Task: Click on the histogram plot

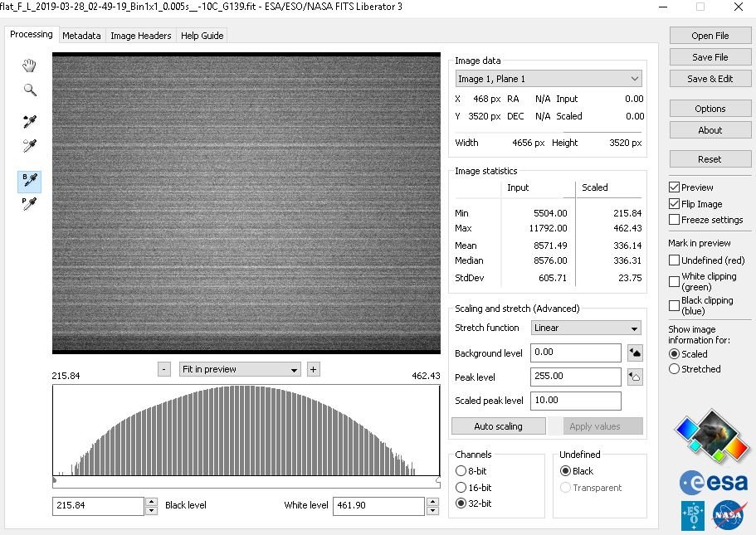Action: point(246,430)
